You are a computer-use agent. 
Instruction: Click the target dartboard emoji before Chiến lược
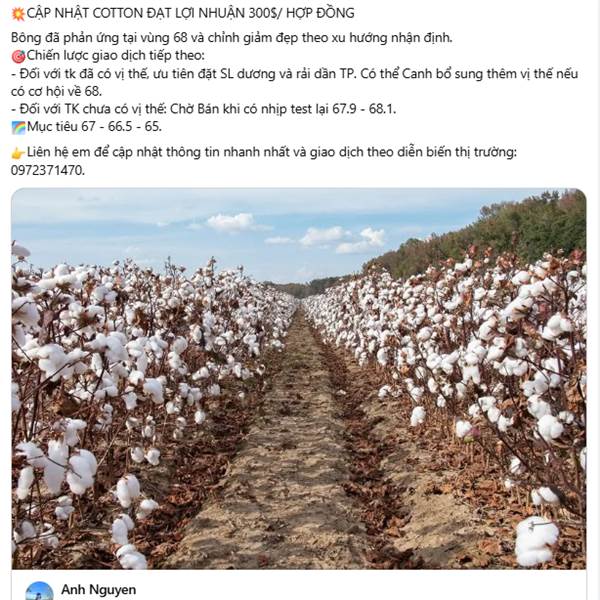[18, 56]
